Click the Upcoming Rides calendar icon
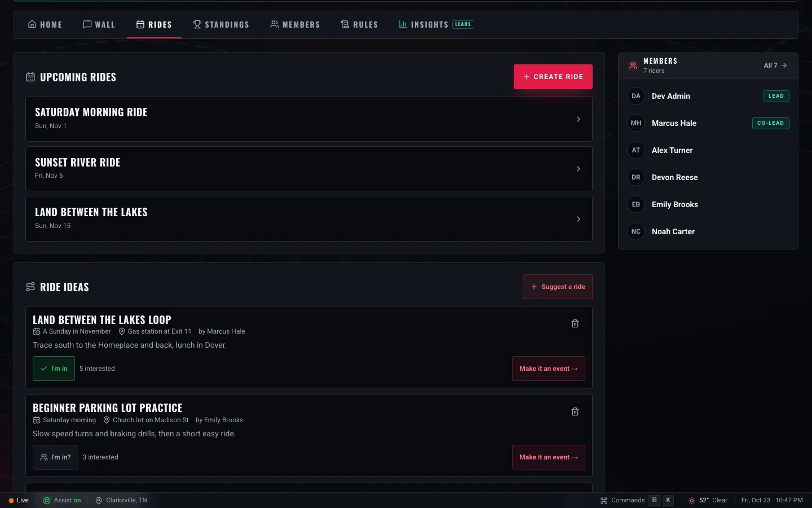This screenshot has height=508, width=812. tap(30, 77)
